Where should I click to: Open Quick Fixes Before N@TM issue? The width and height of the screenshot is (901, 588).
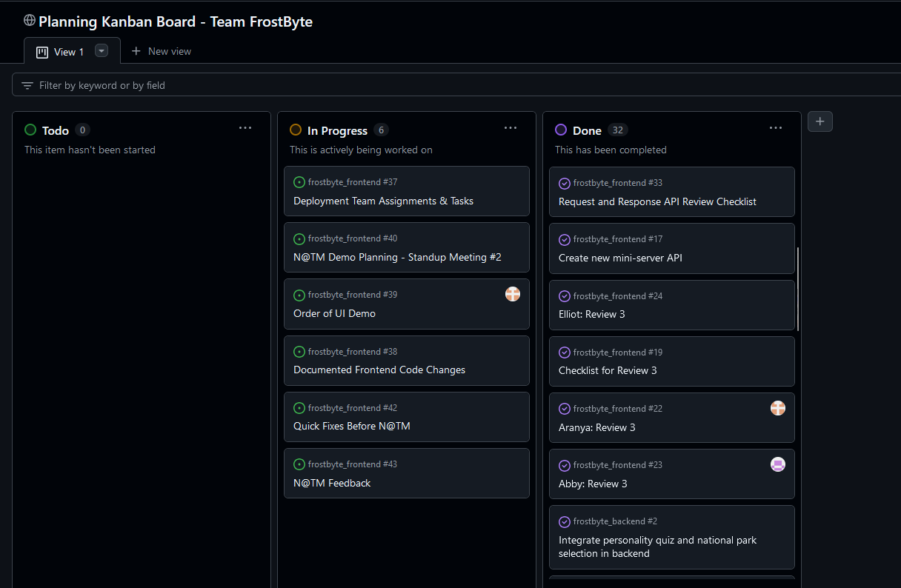click(x=351, y=426)
